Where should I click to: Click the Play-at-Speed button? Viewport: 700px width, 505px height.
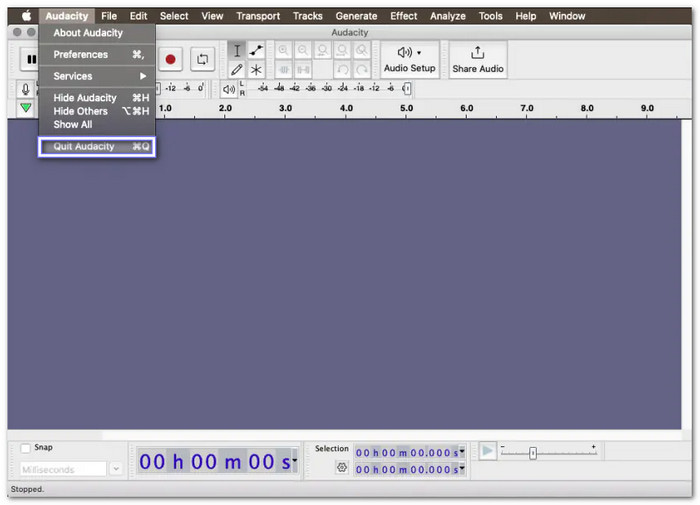coord(488,451)
